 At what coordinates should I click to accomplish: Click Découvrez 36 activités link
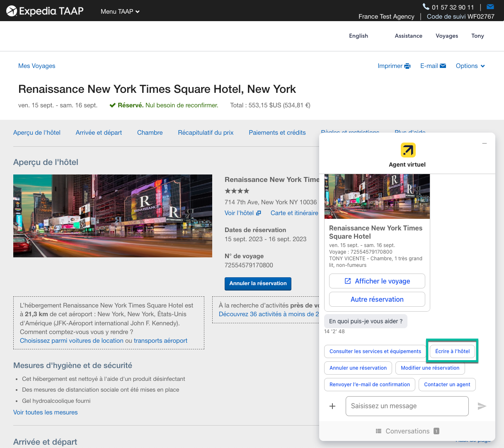[x=269, y=314]
